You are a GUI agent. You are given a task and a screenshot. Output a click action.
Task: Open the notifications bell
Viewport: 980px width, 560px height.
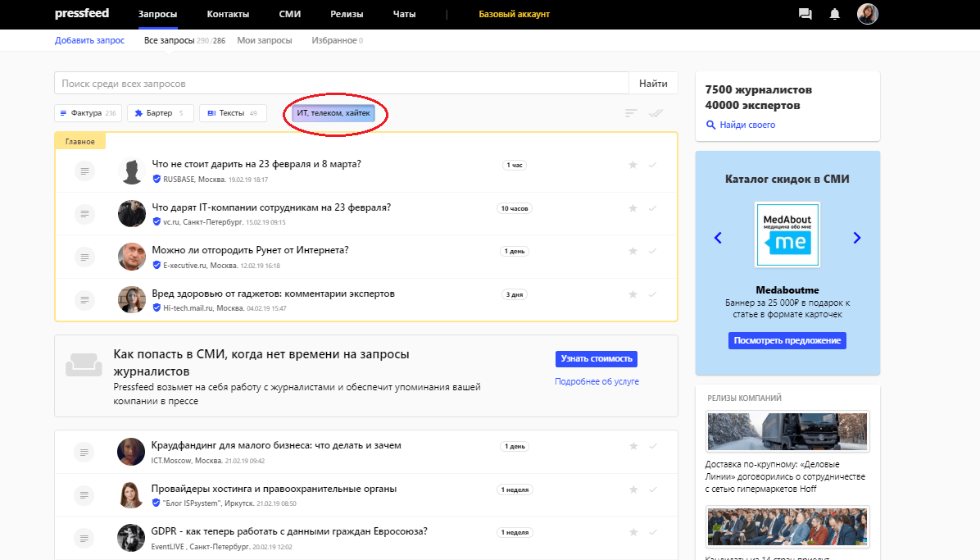click(x=834, y=14)
